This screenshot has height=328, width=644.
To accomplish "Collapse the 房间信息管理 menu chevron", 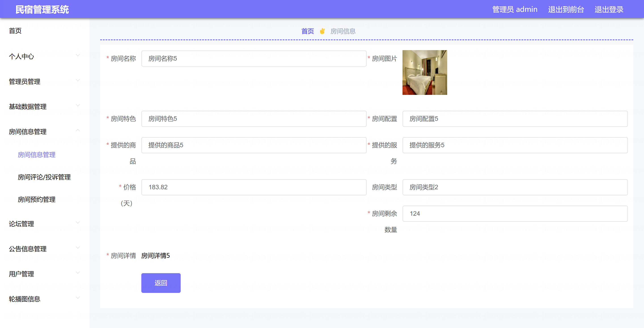I will (78, 130).
